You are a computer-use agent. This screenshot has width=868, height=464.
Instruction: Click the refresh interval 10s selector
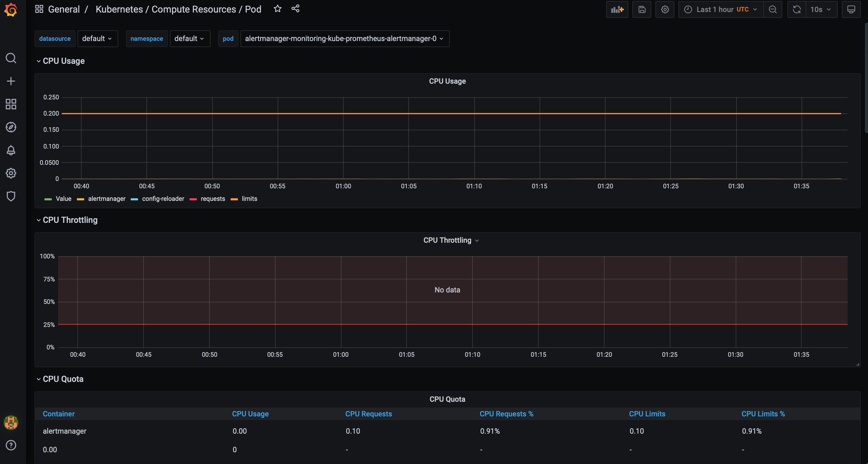pyautogui.click(x=821, y=9)
